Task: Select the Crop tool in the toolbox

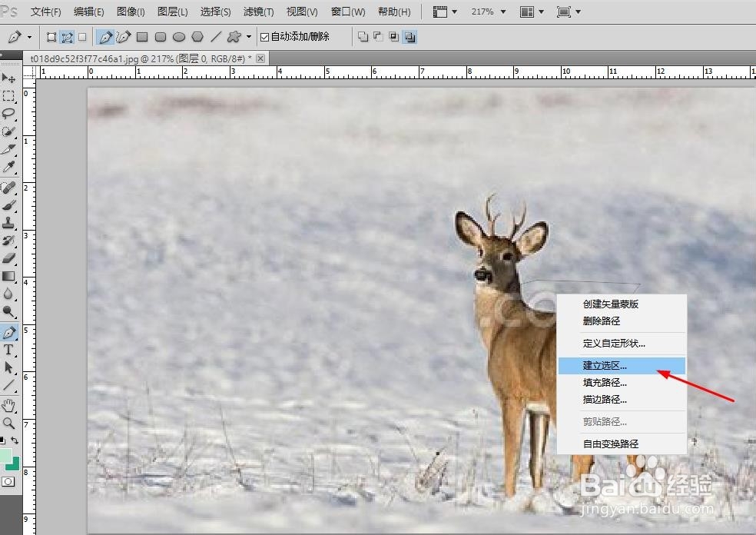Action: (x=8, y=150)
